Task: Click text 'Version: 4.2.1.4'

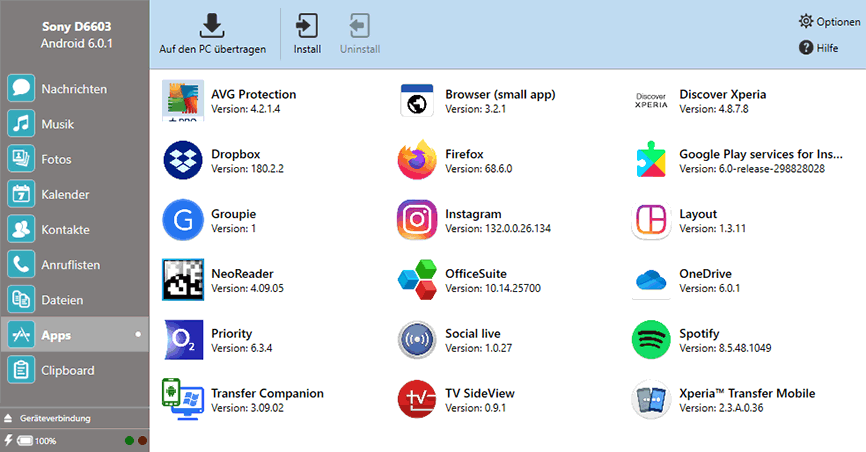Action: coord(246,109)
